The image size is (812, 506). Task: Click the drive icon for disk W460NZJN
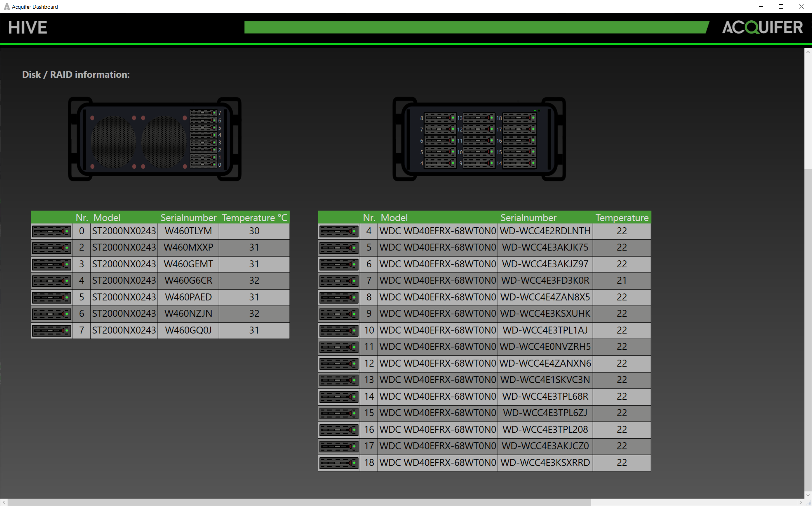click(x=52, y=314)
